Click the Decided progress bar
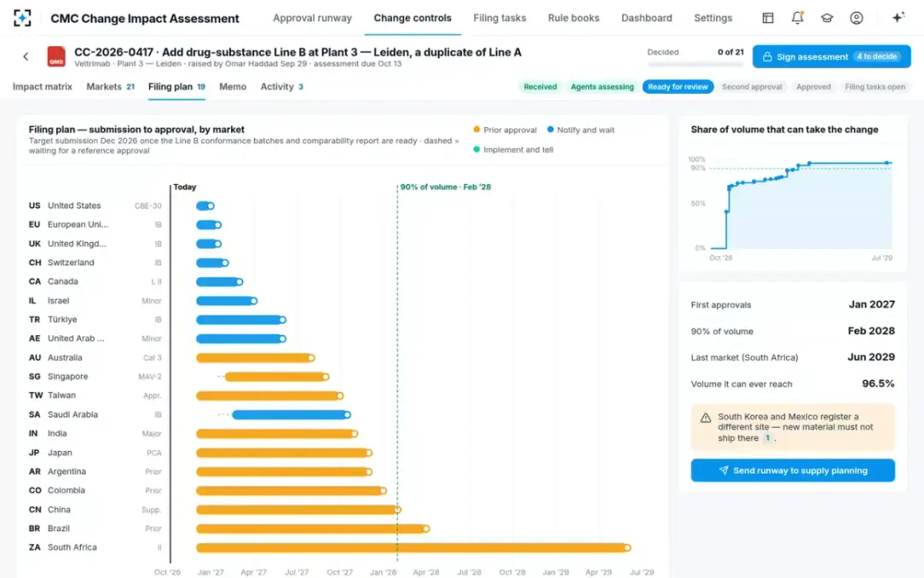 coord(695,64)
